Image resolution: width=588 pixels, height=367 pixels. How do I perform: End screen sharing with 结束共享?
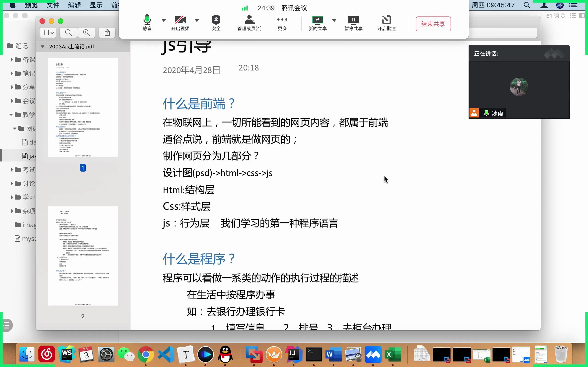pos(433,24)
